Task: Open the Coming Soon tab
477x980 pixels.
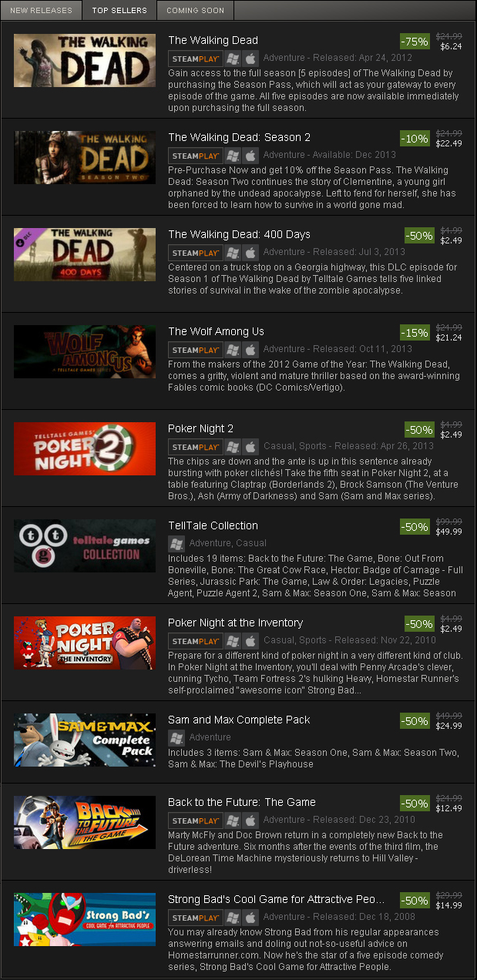Action: click(196, 11)
